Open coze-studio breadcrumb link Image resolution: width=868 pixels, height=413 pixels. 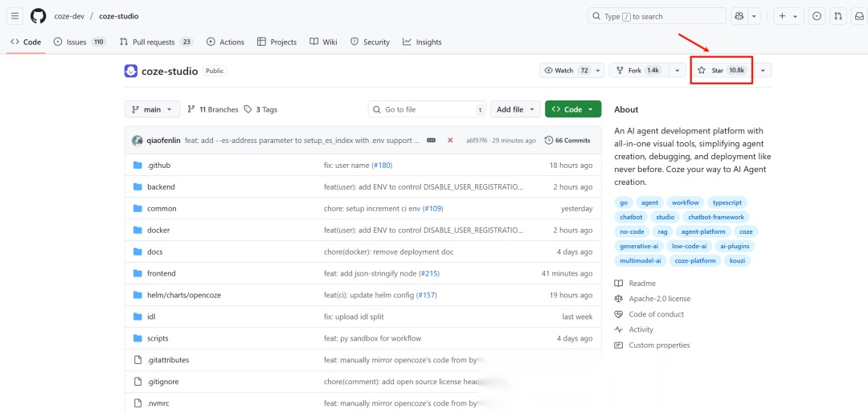click(118, 16)
